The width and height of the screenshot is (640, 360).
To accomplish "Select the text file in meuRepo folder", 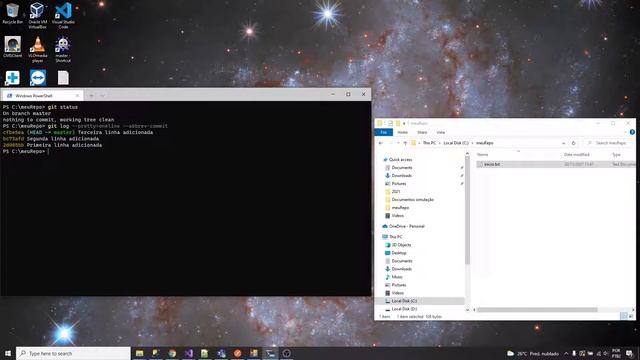I will click(555, 164).
